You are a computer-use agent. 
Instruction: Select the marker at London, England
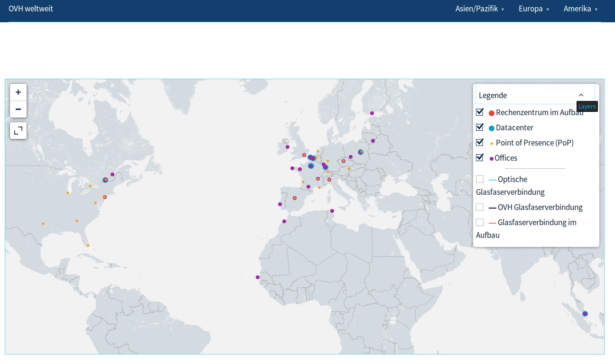tap(304, 155)
